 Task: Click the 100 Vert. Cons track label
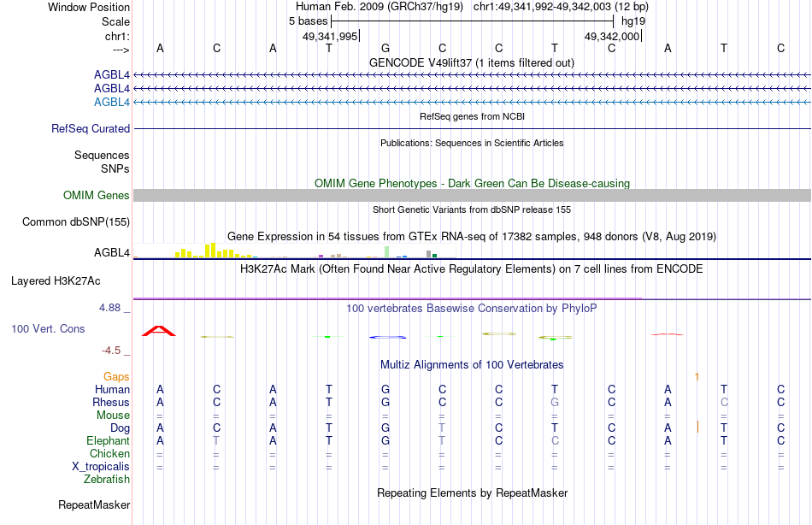point(48,328)
